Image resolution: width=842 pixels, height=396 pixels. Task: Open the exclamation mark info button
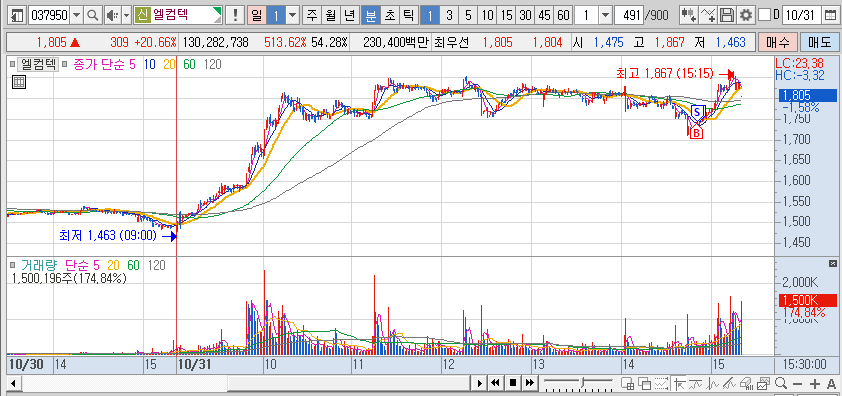tap(235, 15)
